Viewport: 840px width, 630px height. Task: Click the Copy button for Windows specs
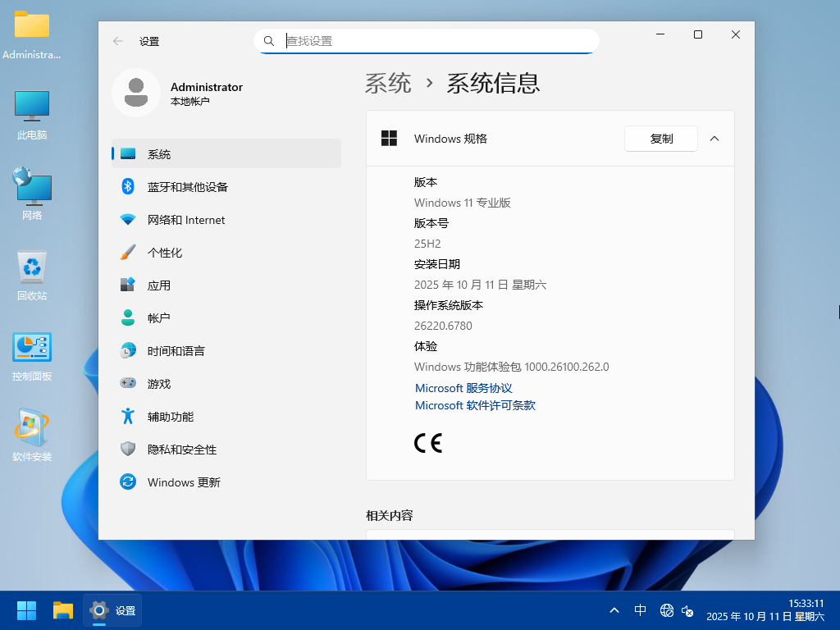[x=660, y=139]
